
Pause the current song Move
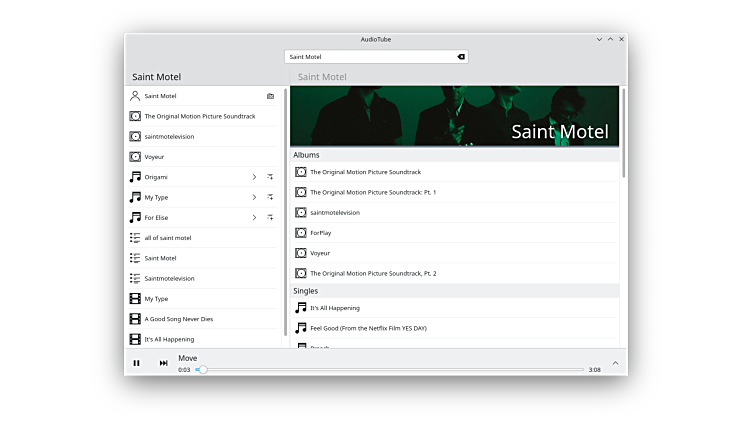click(137, 363)
